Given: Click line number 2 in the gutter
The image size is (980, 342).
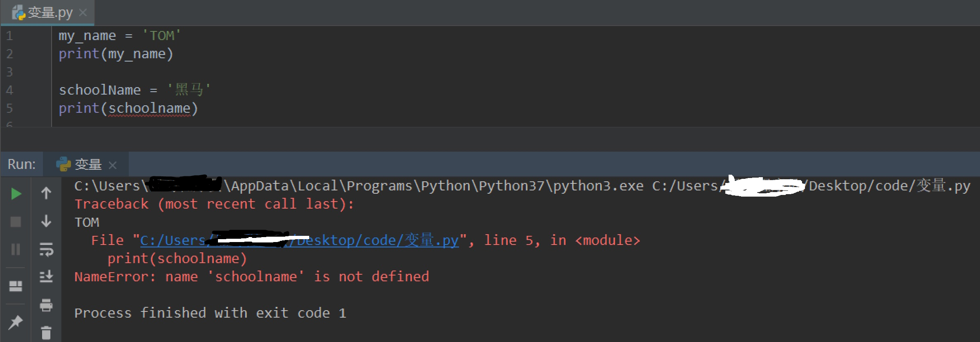Looking at the screenshot, I should (10, 54).
